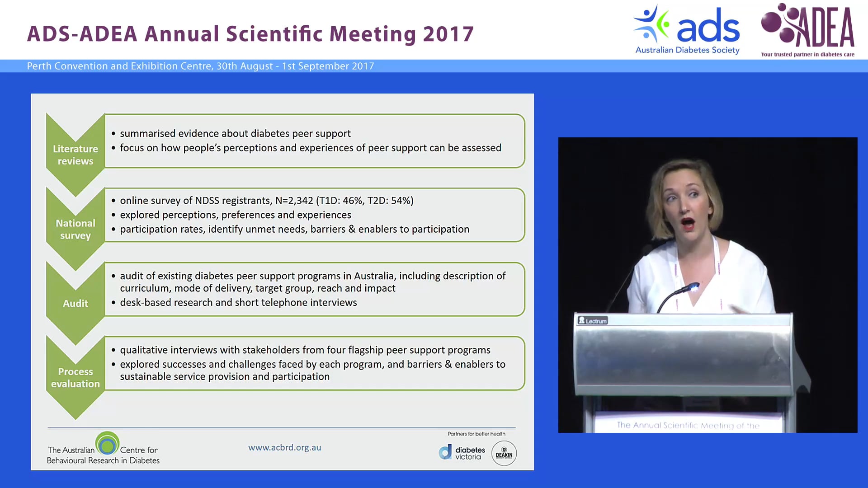Open the www.acbrd.org.au link

[x=284, y=447]
